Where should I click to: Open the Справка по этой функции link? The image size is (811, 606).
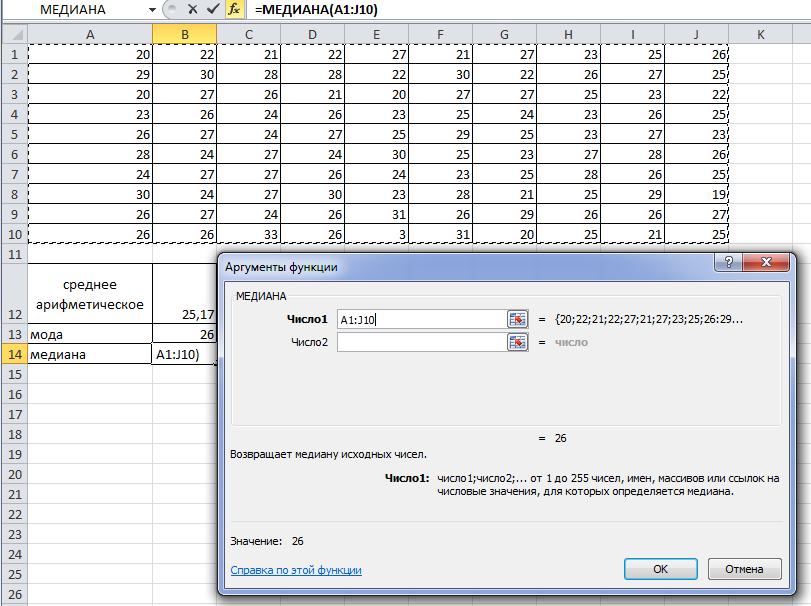(296, 570)
